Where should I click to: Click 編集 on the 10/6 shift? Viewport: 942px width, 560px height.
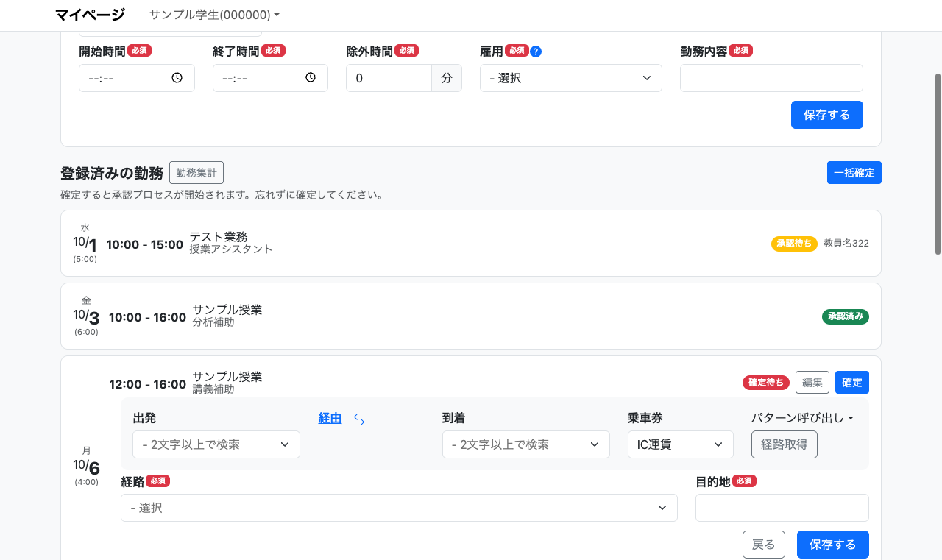click(812, 382)
